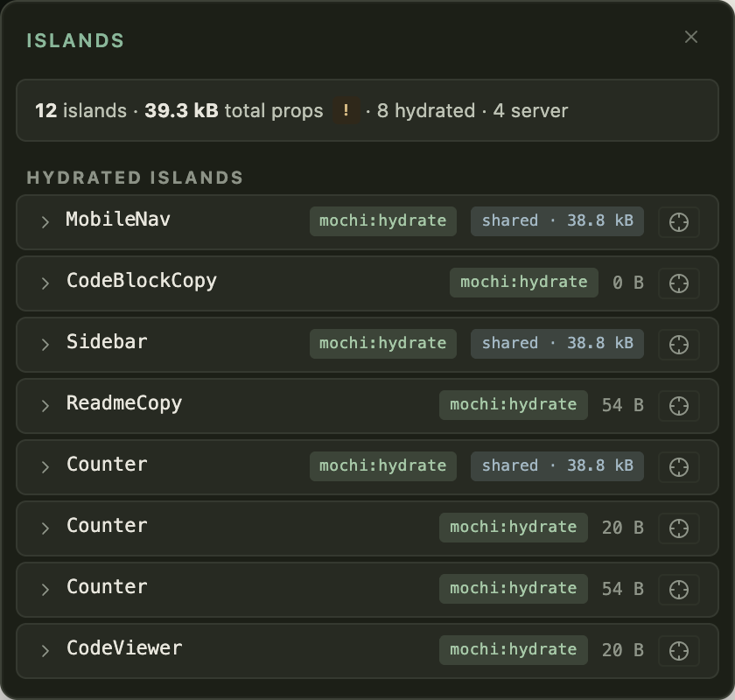Expand the Counter row with shared props

[x=45, y=467]
